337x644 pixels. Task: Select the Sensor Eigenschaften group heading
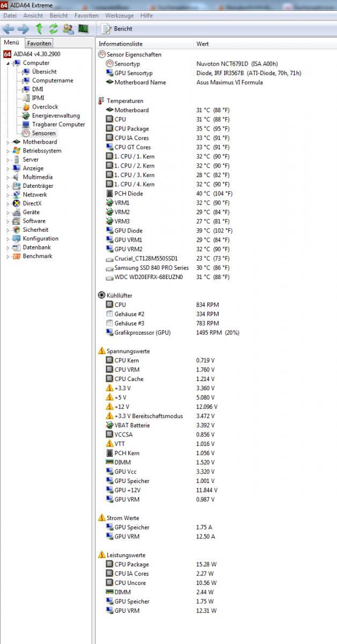coord(134,55)
